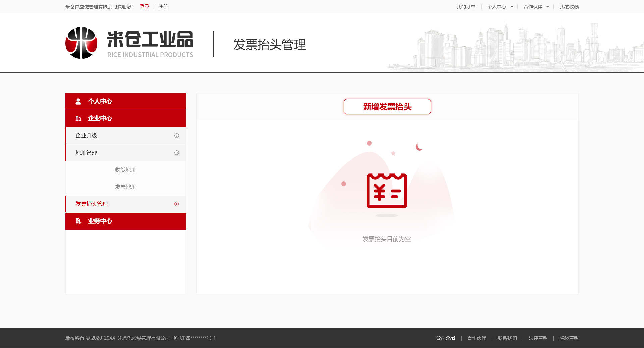Click the circular arrow icon on 地址管理 row
Image resolution: width=644 pixels, height=348 pixels.
[176, 153]
